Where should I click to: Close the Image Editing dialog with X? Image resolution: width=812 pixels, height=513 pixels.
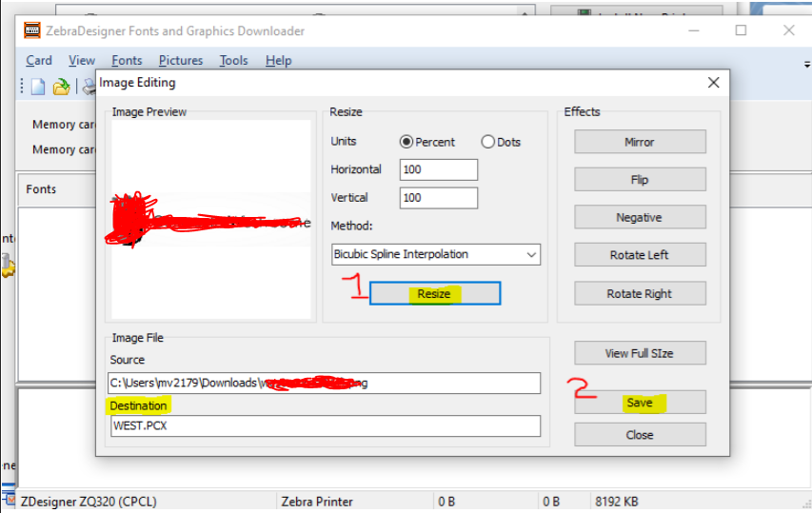pyautogui.click(x=713, y=83)
